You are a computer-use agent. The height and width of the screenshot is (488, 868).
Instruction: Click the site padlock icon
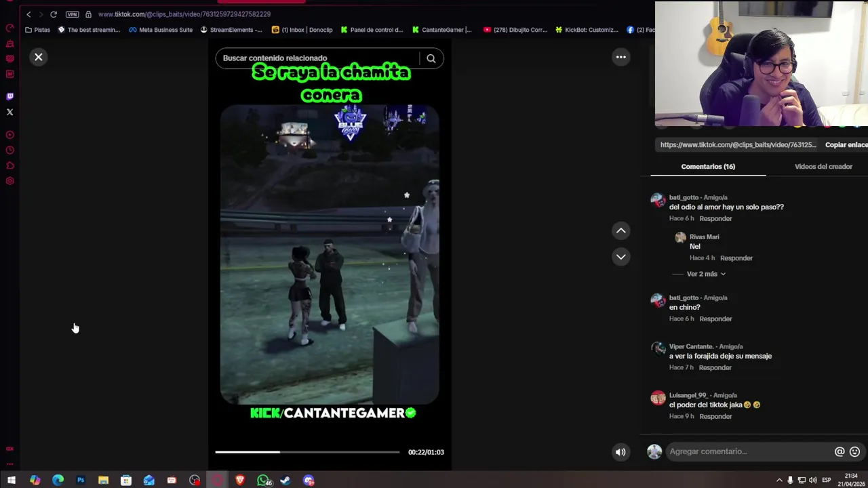click(x=88, y=14)
